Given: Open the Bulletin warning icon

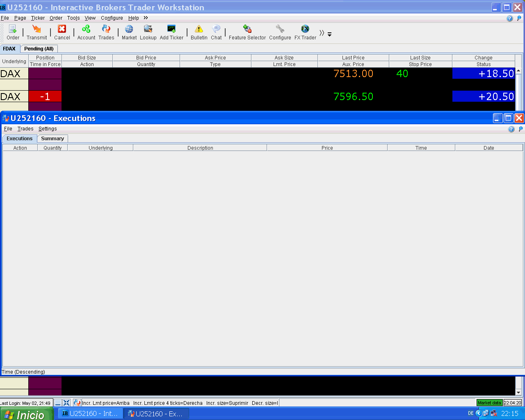Looking at the screenshot, I should 199,29.
